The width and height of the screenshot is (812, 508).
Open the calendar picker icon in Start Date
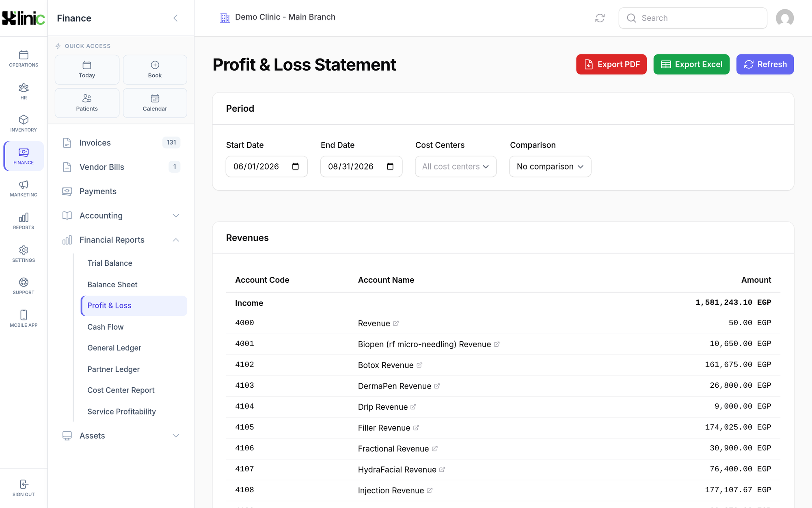[296, 166]
